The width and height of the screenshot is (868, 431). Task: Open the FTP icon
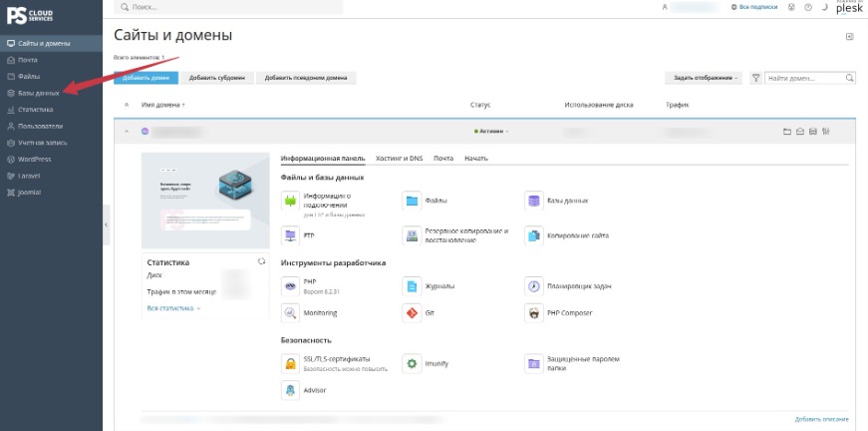coord(290,235)
